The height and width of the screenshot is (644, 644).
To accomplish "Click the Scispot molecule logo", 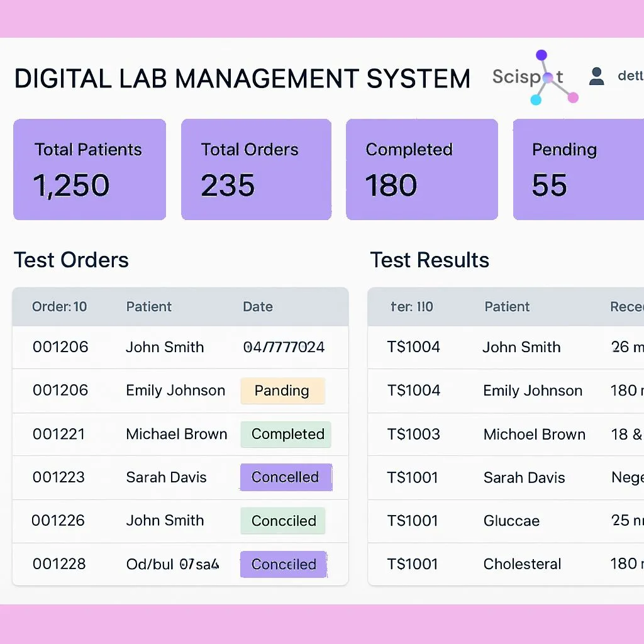I will point(536,77).
